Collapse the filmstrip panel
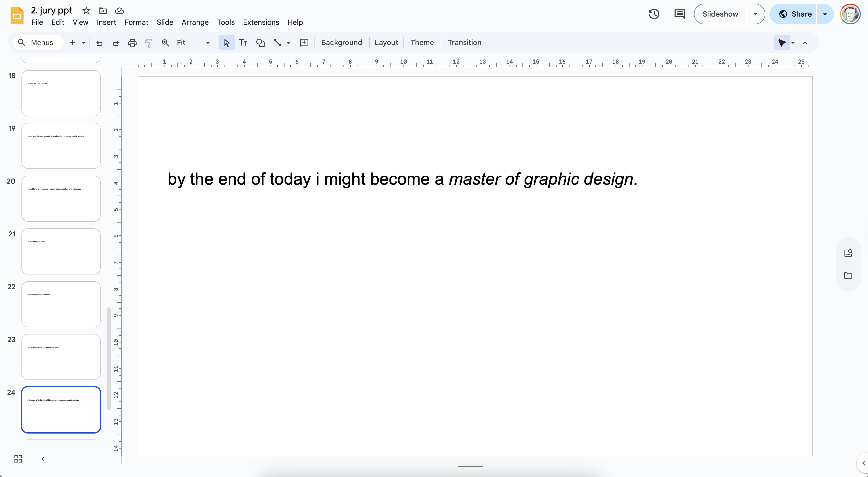868x477 pixels. pos(43,459)
